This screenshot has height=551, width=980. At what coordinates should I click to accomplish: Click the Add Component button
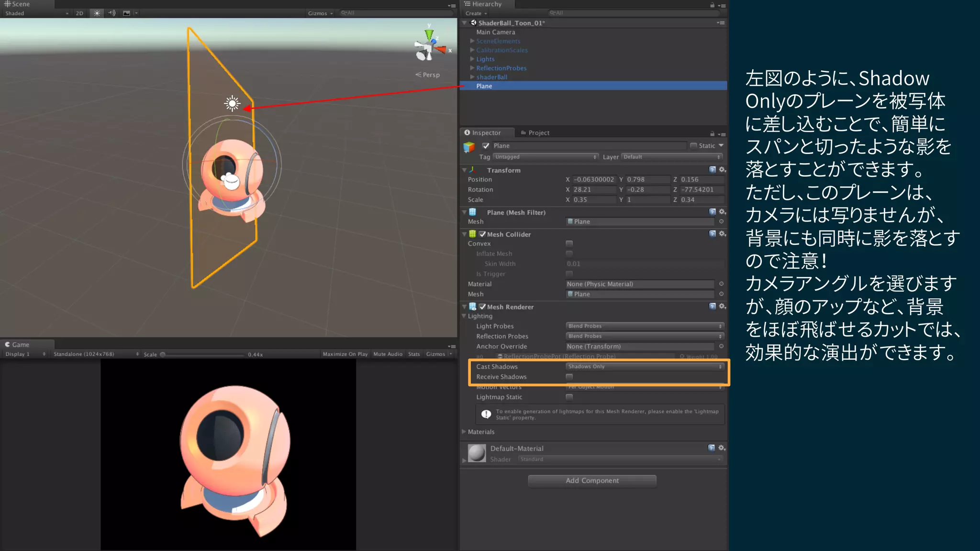coord(592,481)
